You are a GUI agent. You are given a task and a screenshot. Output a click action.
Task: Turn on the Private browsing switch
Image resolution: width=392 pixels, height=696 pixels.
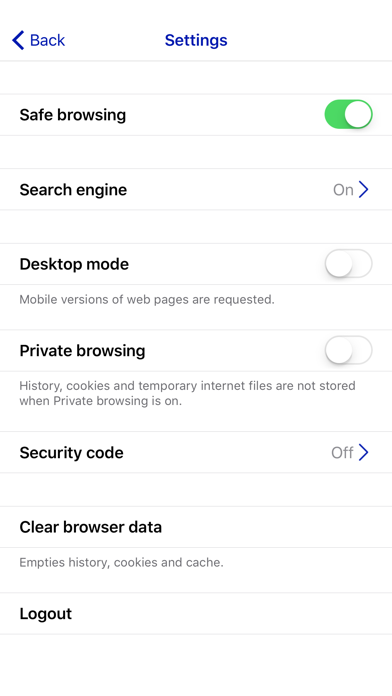coord(348,350)
